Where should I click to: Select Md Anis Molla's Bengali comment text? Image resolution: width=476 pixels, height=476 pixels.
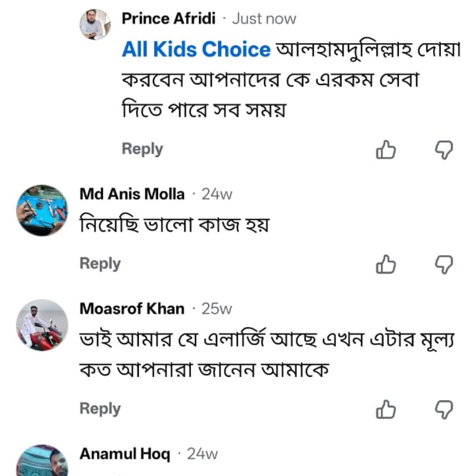click(x=174, y=225)
